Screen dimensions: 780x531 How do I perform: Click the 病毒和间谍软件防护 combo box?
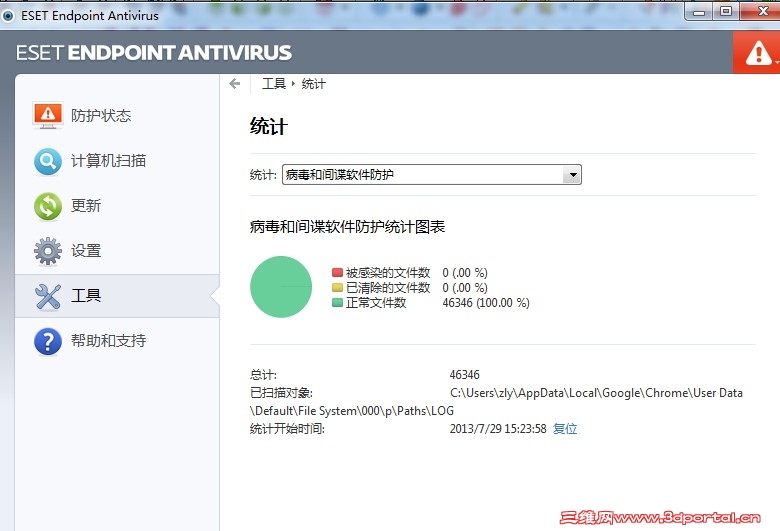432,175
